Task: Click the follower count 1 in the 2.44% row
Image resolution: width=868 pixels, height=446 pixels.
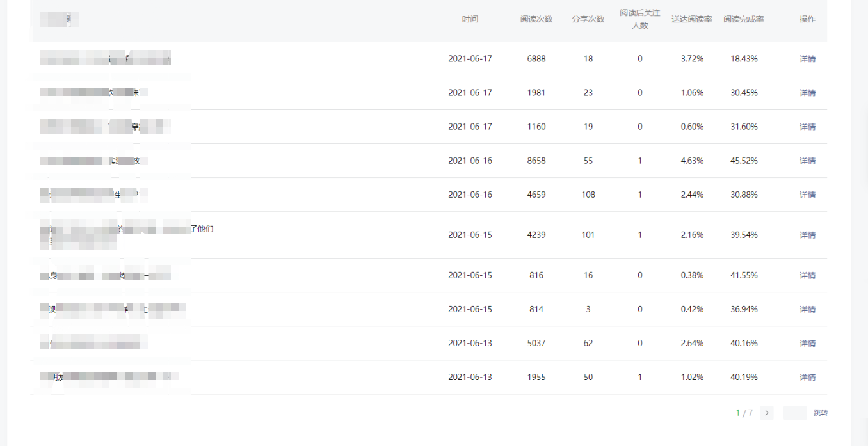Action: pos(640,195)
